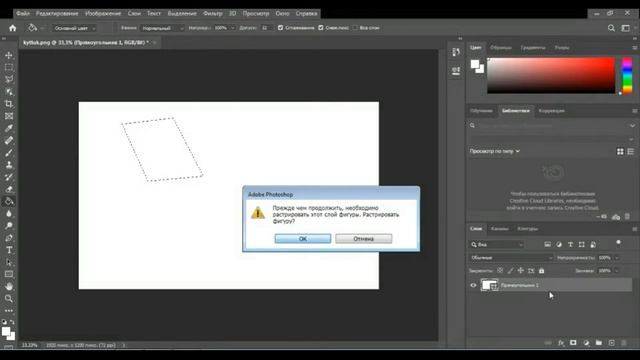Open the workspace switcher icon
The height and width of the screenshot is (360, 640).
625,28
